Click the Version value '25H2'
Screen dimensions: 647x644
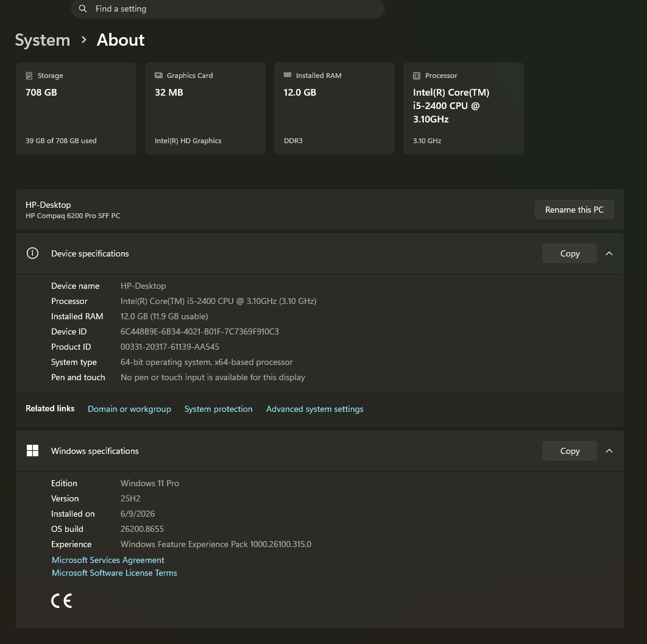coord(130,498)
